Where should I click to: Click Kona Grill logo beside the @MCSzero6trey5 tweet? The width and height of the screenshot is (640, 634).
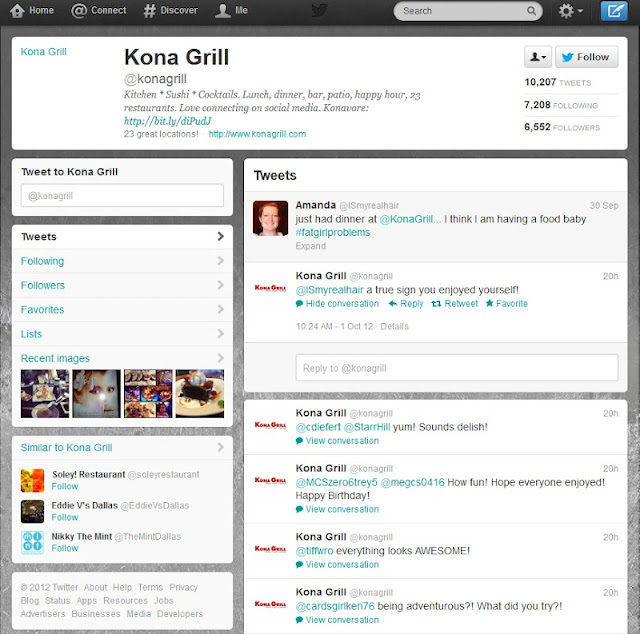[x=270, y=480]
